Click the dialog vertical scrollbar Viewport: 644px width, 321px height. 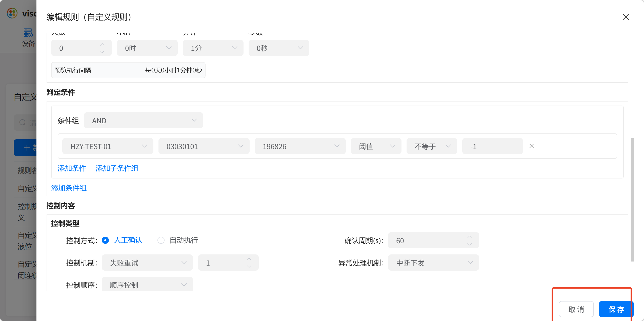(632, 200)
